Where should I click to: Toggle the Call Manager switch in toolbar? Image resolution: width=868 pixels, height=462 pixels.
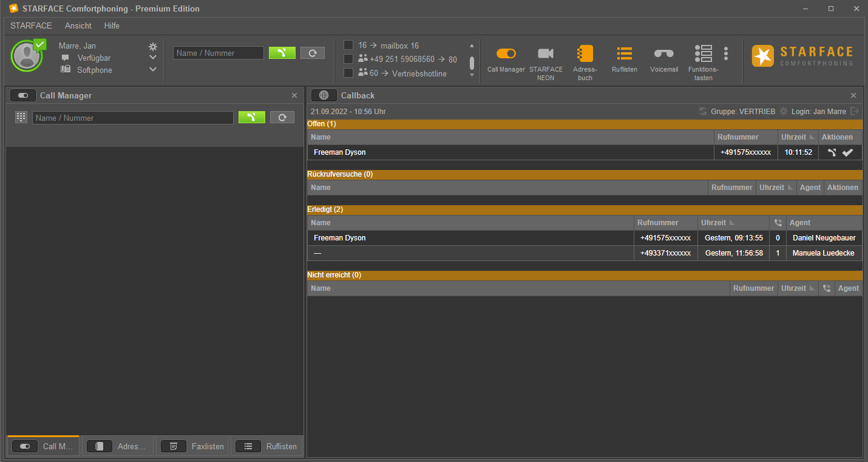click(x=506, y=54)
